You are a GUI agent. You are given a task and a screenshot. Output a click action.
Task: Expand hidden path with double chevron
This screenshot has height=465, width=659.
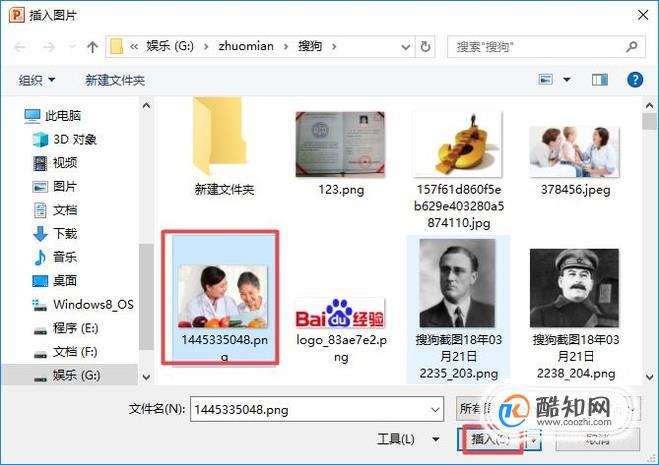point(134,47)
